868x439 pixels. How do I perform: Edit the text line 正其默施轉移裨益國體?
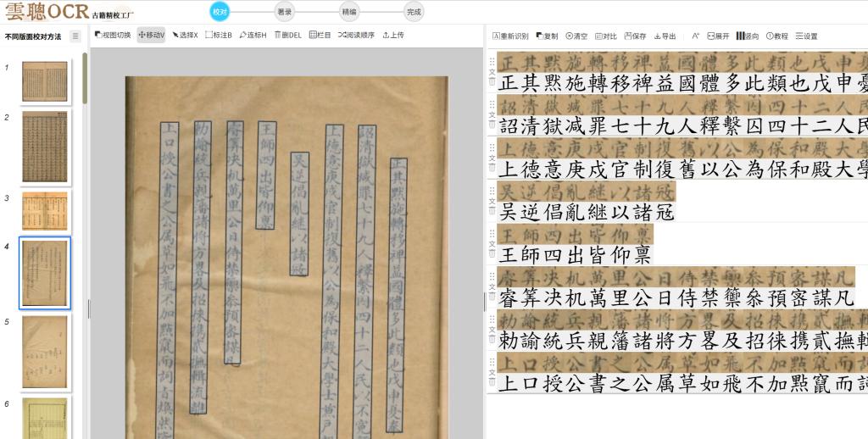[682, 84]
